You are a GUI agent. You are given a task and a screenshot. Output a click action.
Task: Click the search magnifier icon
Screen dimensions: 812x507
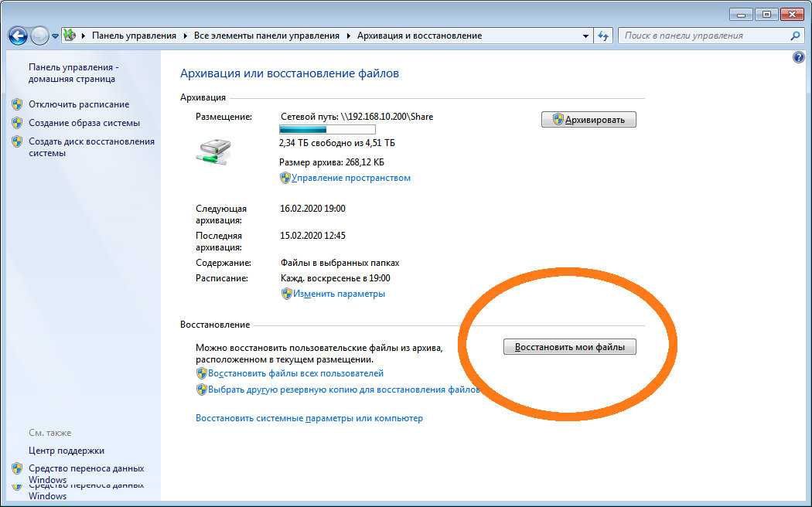[x=794, y=36]
